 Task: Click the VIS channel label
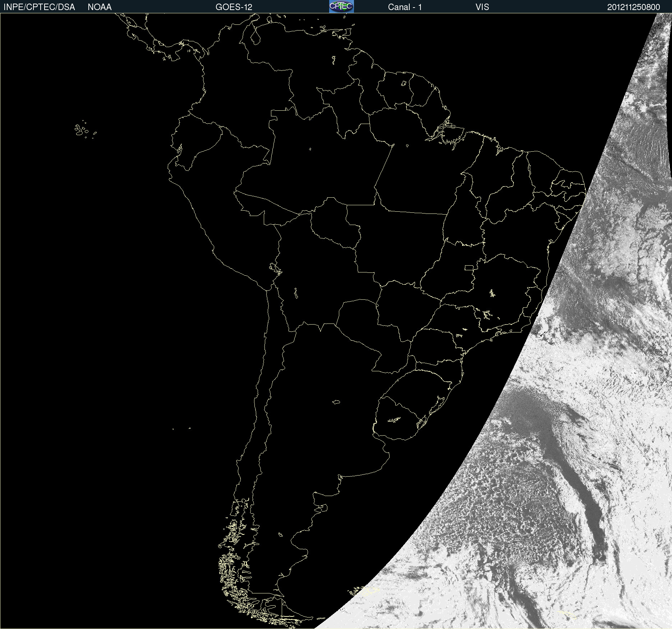coord(482,7)
